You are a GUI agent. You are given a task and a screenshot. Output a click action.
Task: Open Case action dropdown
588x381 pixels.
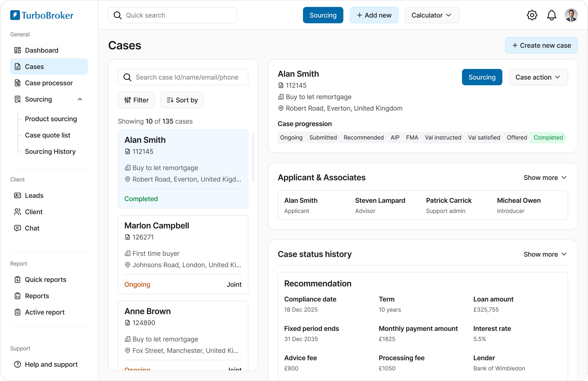[538, 77]
